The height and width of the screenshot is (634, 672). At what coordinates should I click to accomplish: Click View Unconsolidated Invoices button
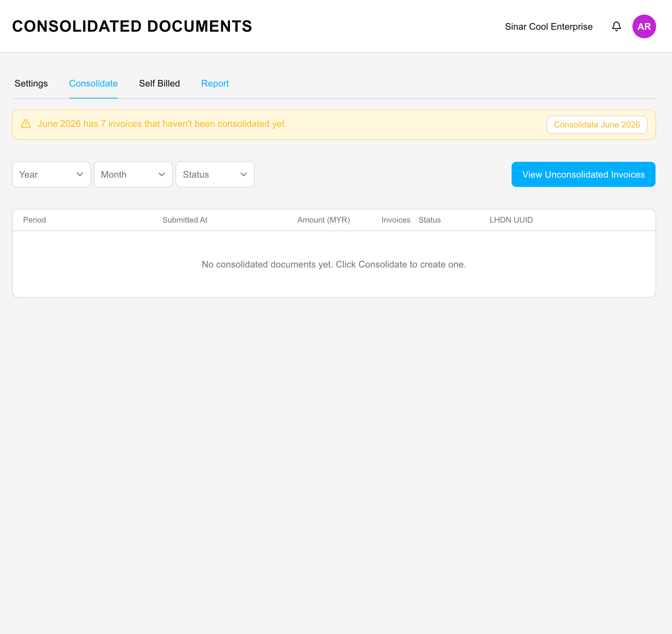pyautogui.click(x=583, y=174)
